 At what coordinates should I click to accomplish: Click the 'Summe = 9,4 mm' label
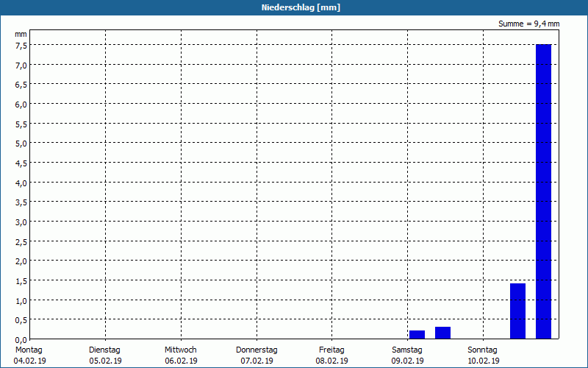pos(528,24)
